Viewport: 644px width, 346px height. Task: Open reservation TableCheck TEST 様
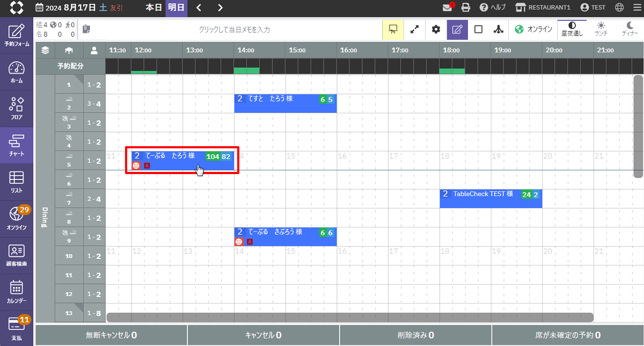click(491, 199)
